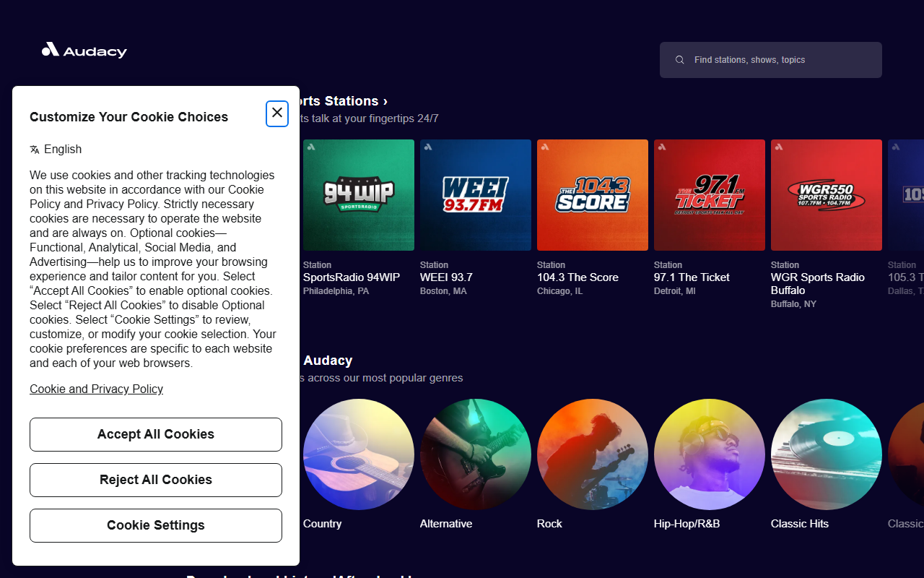Select the Rock genre circle
The image size is (924, 578).
point(593,454)
